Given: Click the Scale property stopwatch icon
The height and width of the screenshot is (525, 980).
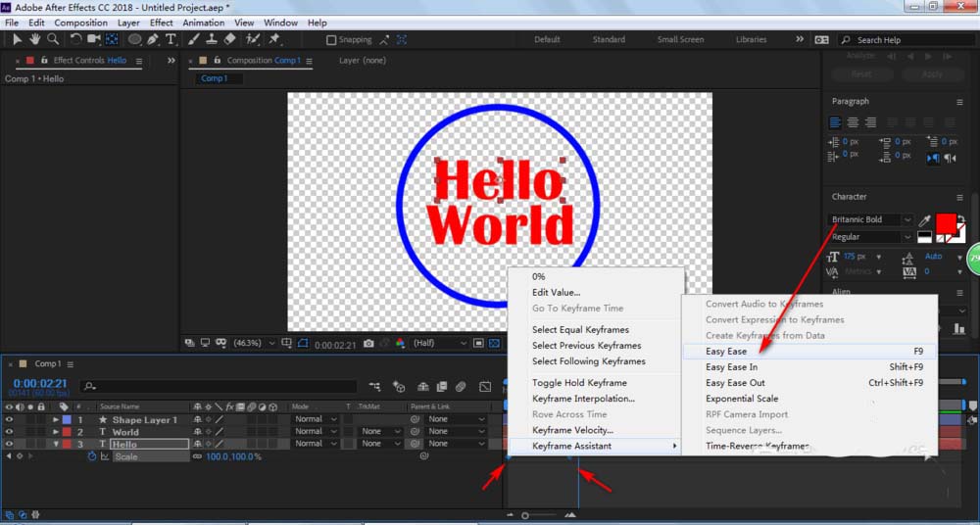Looking at the screenshot, I should point(92,456).
